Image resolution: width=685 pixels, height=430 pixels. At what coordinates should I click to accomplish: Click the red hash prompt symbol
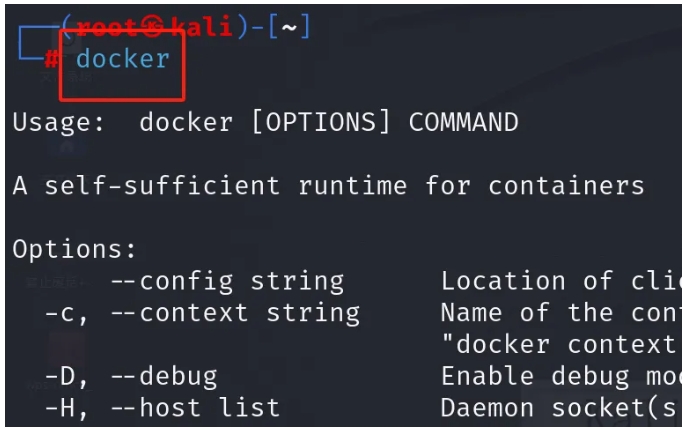(x=52, y=59)
